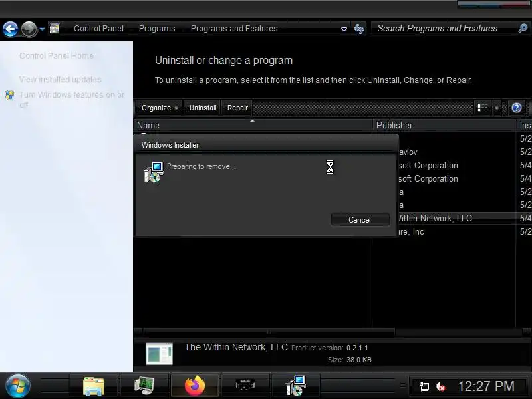
Task: Click the muted volume tray icon
Action: [440, 386]
